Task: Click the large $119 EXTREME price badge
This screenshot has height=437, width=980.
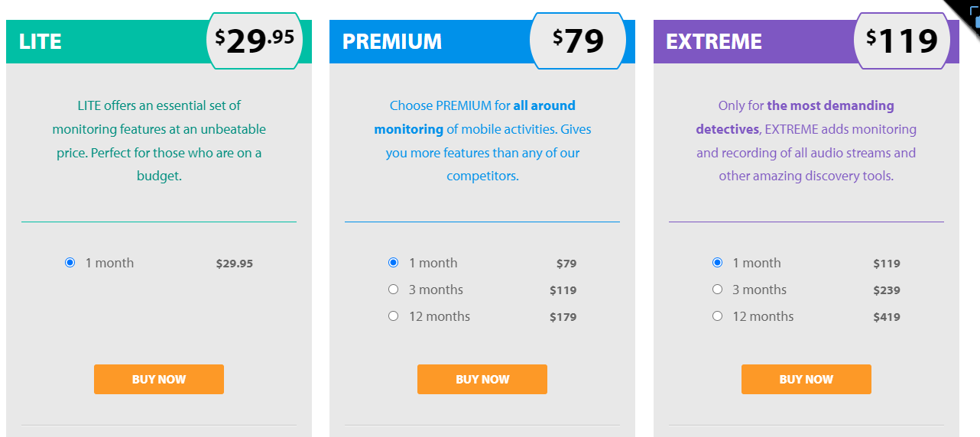Action: point(902,41)
